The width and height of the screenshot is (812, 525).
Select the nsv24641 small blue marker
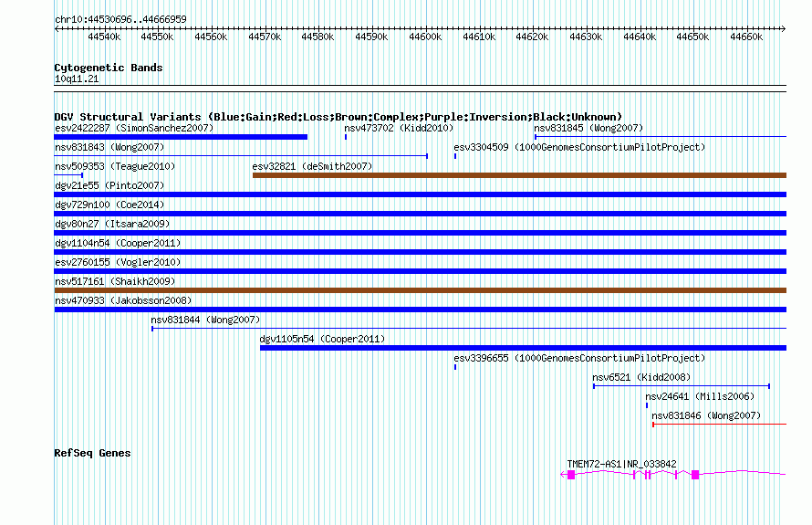tap(647, 405)
